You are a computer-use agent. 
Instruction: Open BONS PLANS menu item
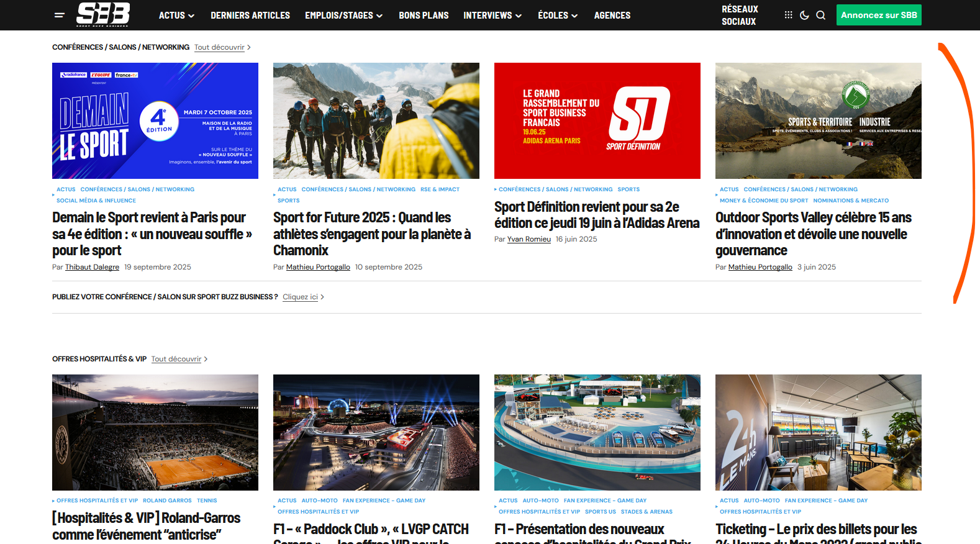pos(424,15)
